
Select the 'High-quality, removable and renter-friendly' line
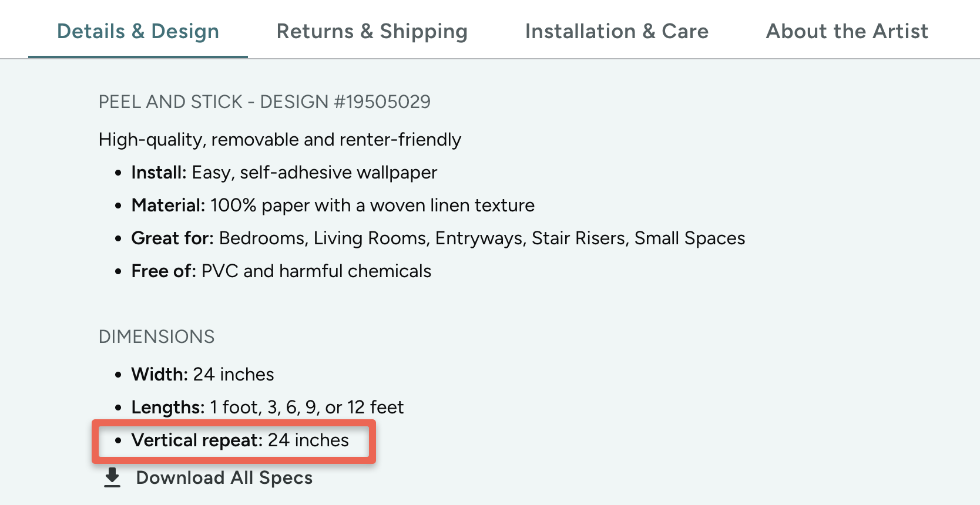[x=280, y=140]
